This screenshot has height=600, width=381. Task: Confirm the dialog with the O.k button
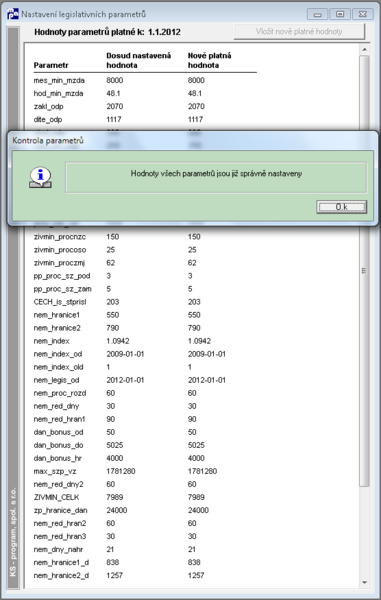click(341, 207)
